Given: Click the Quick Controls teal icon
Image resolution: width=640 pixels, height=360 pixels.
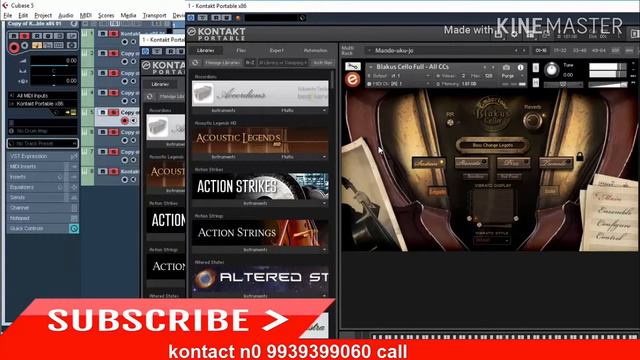Looking at the screenshot, I should coord(74,229).
